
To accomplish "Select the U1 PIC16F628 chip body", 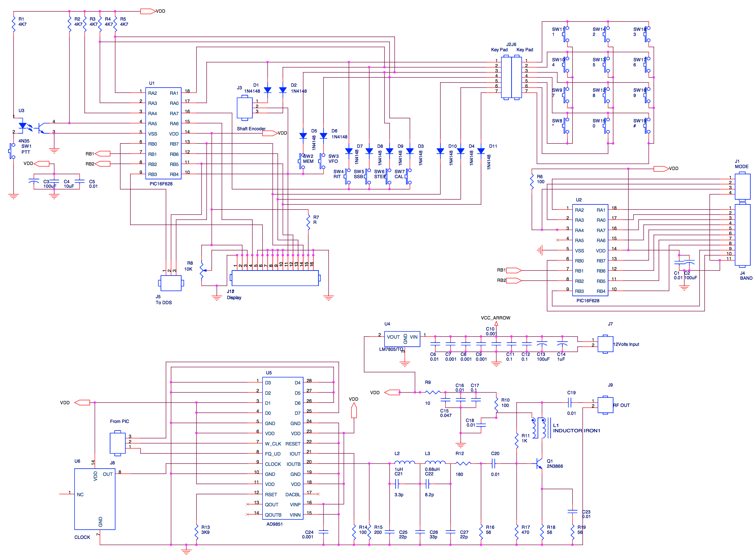I will click(x=163, y=133).
